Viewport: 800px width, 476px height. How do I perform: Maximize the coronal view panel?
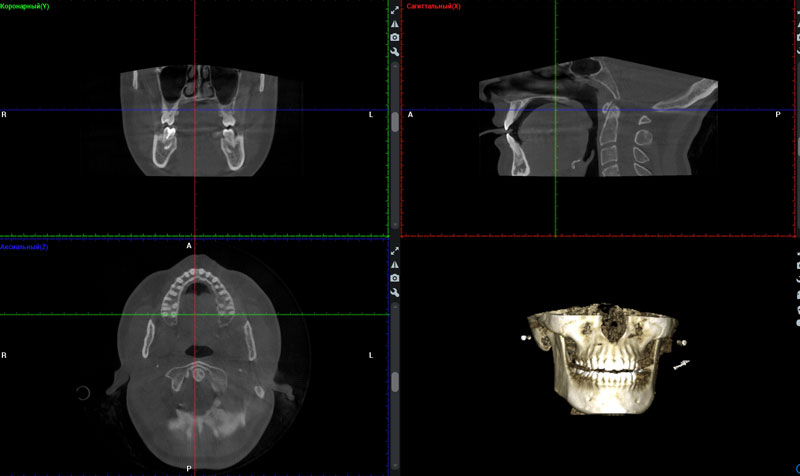(x=395, y=8)
